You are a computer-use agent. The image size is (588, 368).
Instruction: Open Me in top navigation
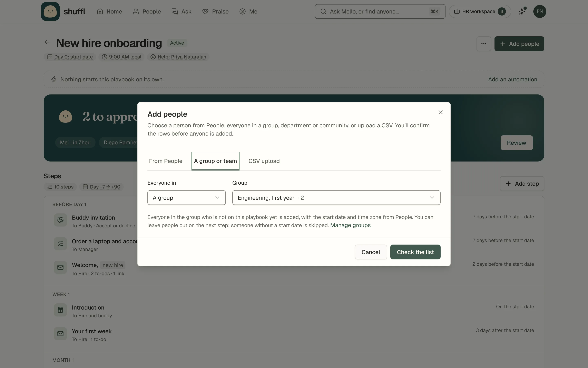(x=248, y=11)
